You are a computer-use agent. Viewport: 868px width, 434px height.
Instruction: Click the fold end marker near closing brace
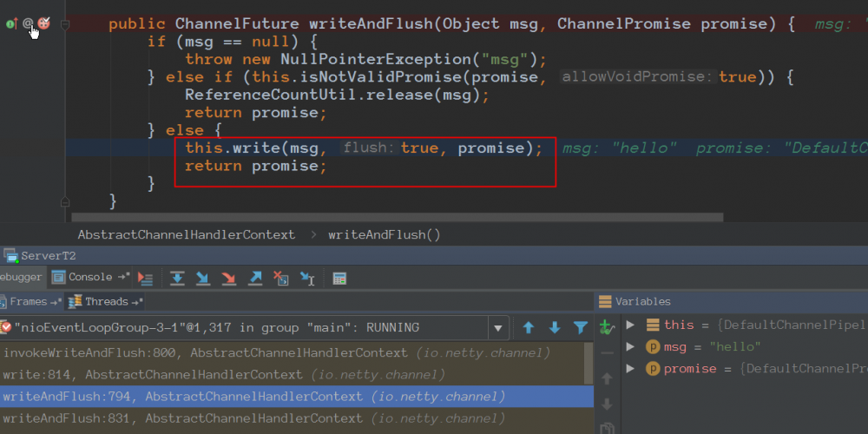(x=65, y=201)
